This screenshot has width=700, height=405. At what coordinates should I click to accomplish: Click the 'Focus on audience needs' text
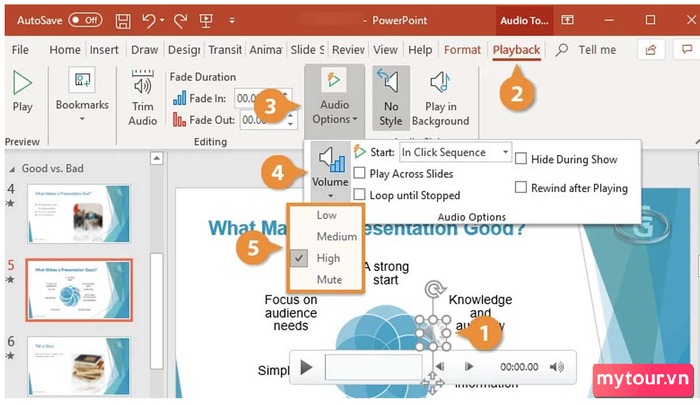(291, 313)
